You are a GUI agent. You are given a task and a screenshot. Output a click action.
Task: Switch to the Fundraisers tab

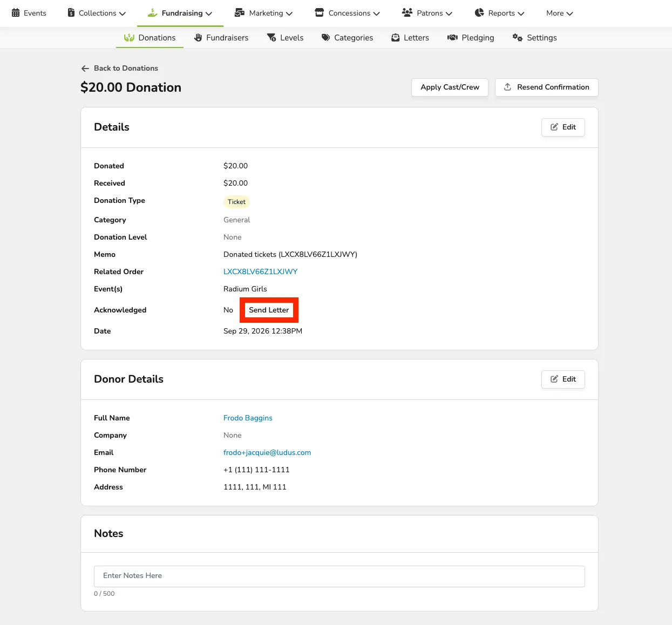pyautogui.click(x=221, y=38)
